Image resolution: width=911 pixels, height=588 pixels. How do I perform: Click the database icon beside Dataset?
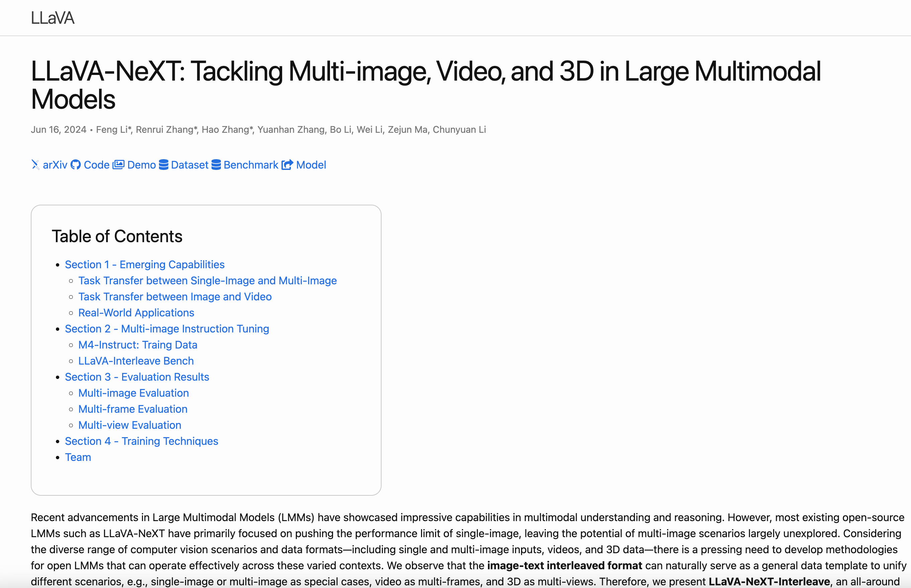pos(163,165)
